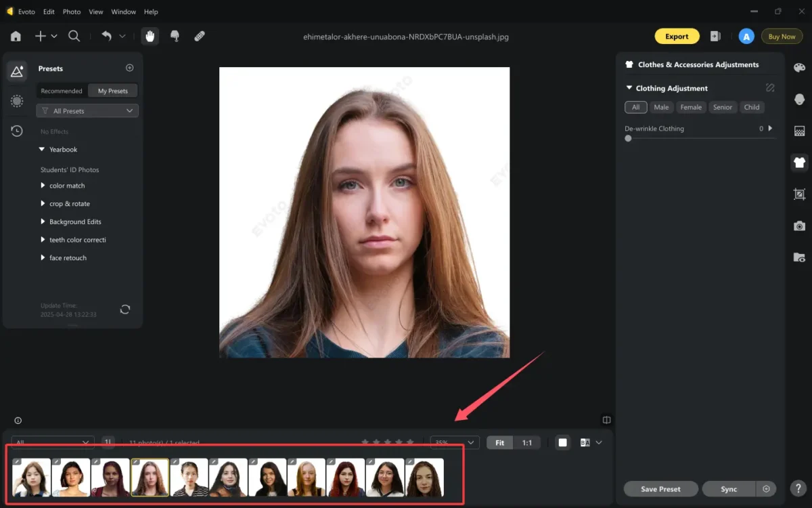
Task: Expand the teeth color correcti preset
Action: tap(43, 240)
